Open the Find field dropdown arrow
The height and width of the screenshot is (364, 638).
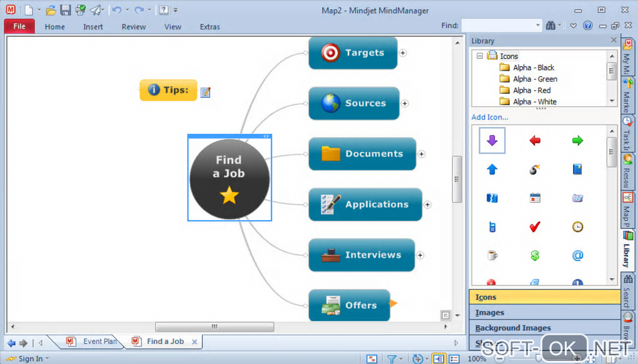(x=538, y=26)
